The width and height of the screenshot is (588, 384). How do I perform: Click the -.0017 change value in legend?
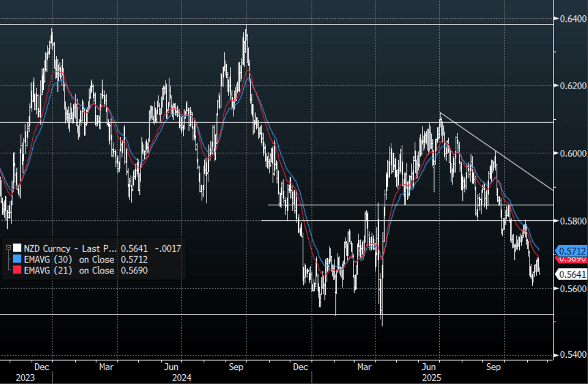click(x=168, y=248)
